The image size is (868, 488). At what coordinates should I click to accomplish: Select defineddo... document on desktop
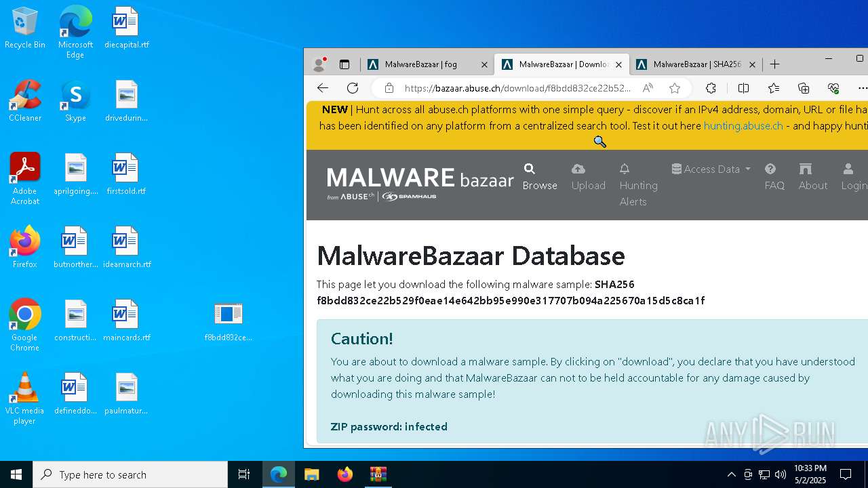[75, 394]
